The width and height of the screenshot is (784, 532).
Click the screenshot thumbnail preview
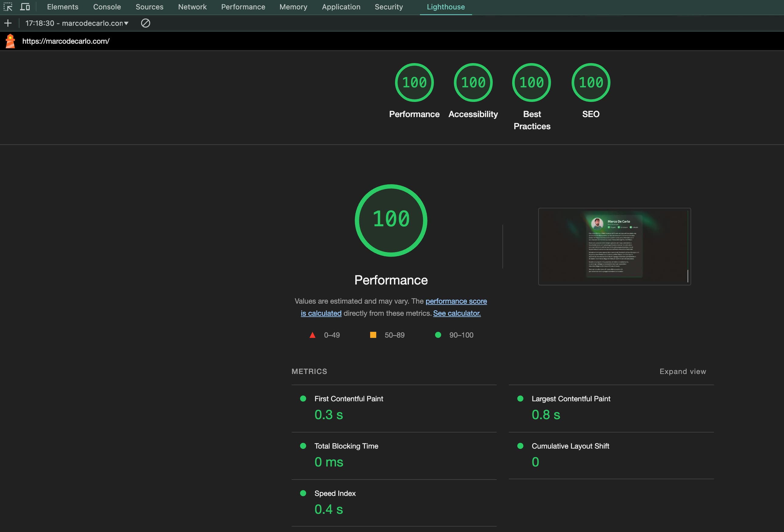(x=615, y=246)
